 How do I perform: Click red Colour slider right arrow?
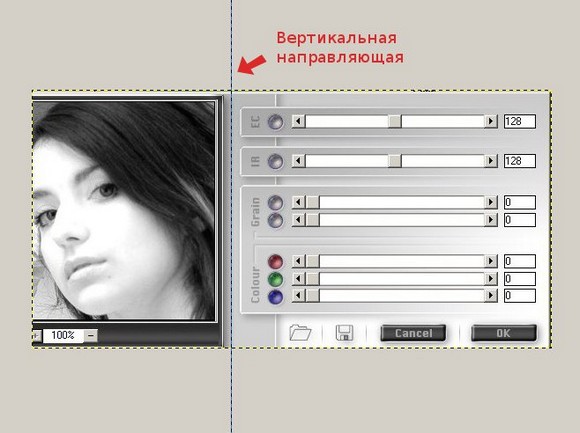click(x=490, y=261)
